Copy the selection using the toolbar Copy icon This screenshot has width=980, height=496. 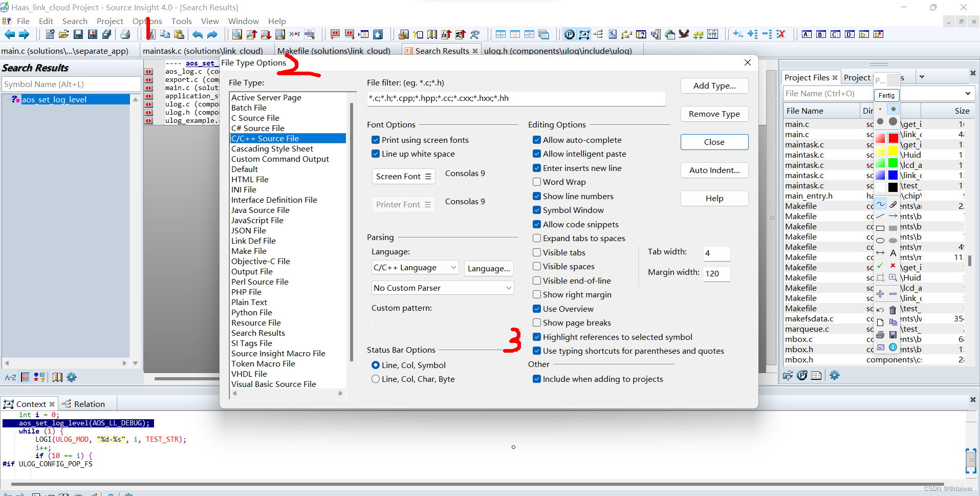pyautogui.click(x=165, y=34)
